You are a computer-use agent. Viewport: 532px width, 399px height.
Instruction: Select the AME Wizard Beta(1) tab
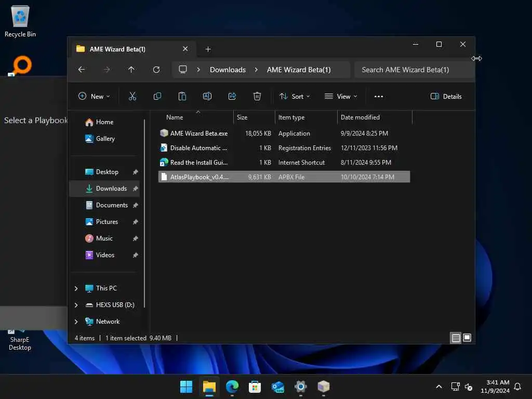134,49
